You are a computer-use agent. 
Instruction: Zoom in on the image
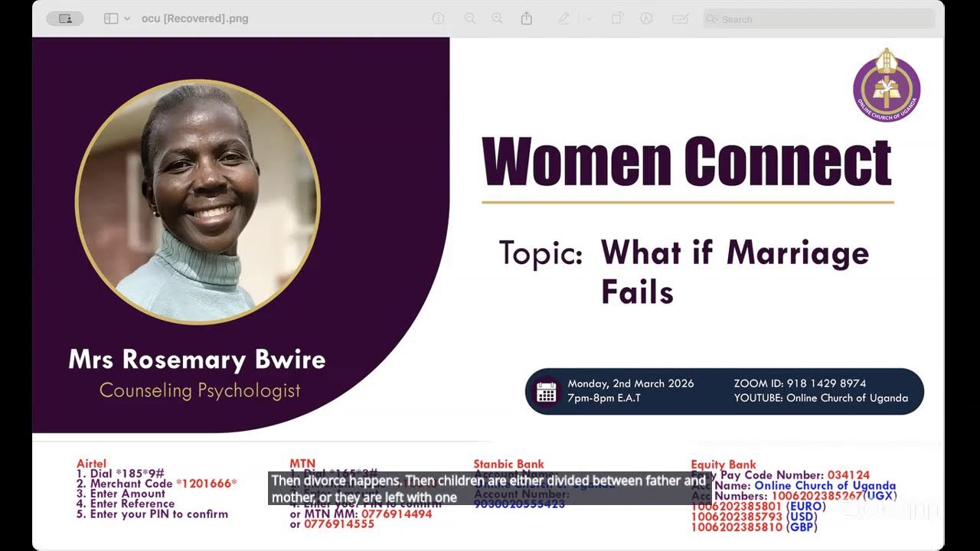[498, 18]
